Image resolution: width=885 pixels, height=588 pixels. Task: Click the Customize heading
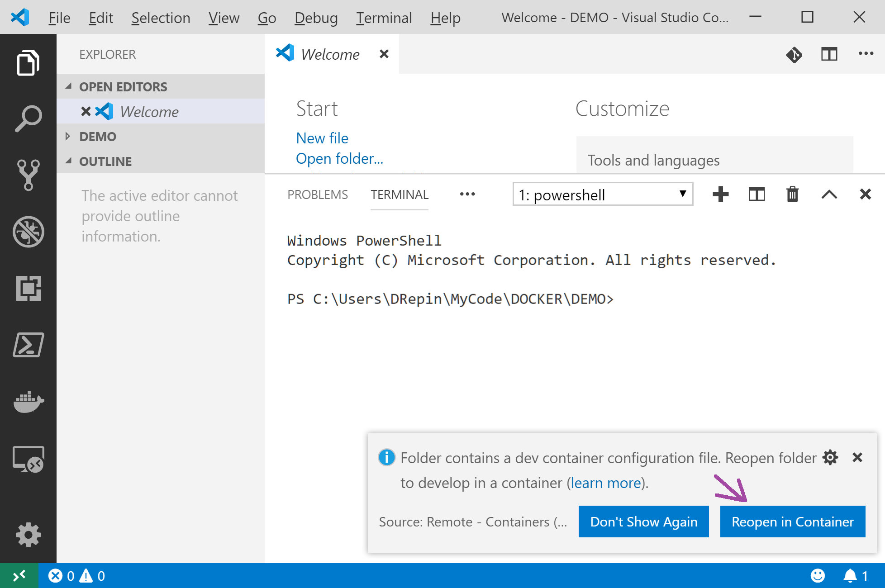(x=622, y=109)
